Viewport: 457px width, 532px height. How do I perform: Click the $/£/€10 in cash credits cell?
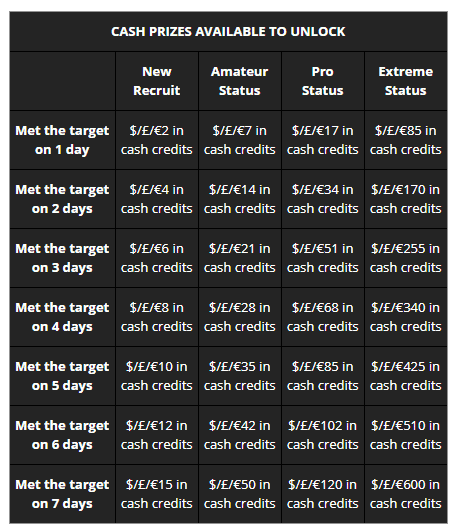pyautogui.click(x=157, y=376)
